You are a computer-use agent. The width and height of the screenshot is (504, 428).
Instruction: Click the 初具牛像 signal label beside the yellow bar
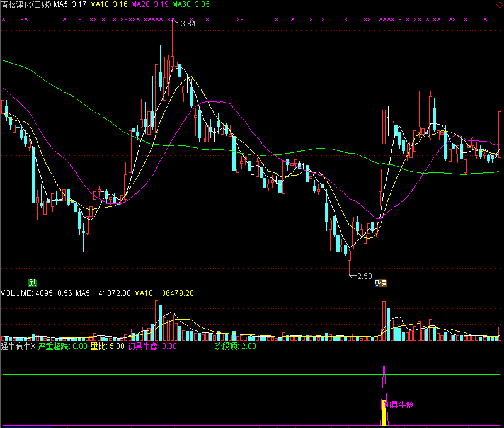(399, 405)
